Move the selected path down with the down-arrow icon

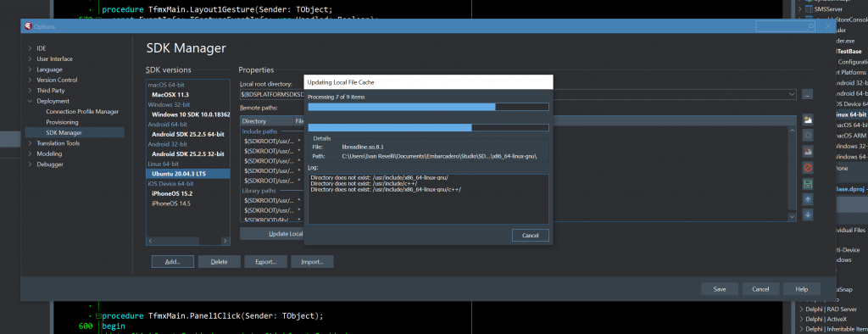coord(808,215)
